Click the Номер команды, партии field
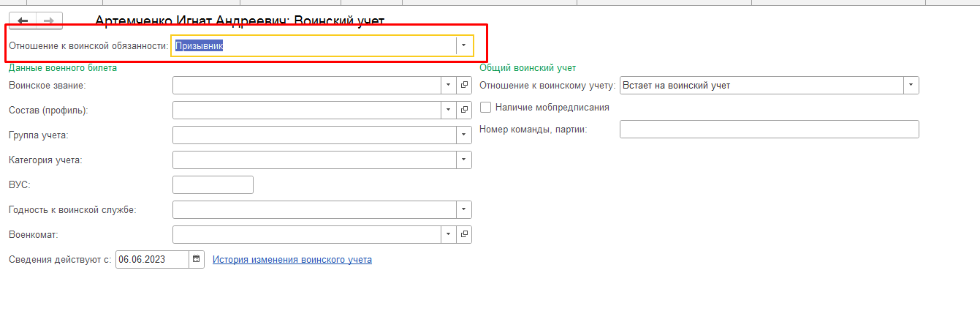This screenshot has width=980, height=314. tap(768, 130)
